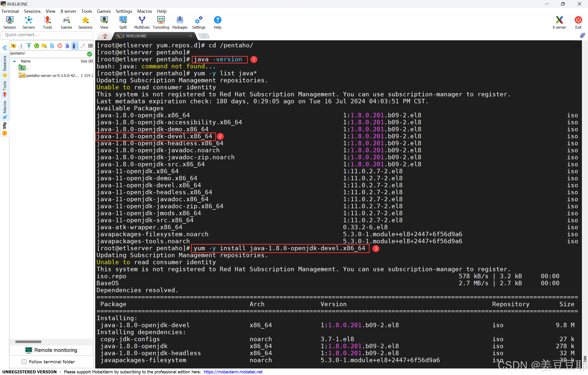Enable Follow terminal folder checkbox

(24, 361)
